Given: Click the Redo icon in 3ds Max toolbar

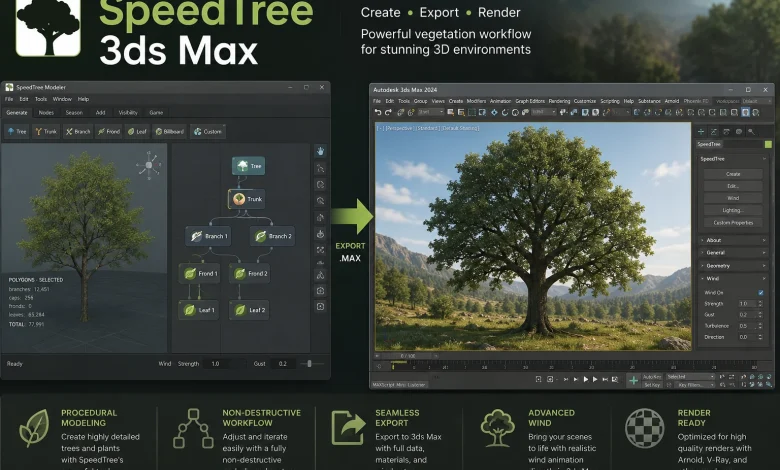Looking at the screenshot, I should (x=389, y=113).
